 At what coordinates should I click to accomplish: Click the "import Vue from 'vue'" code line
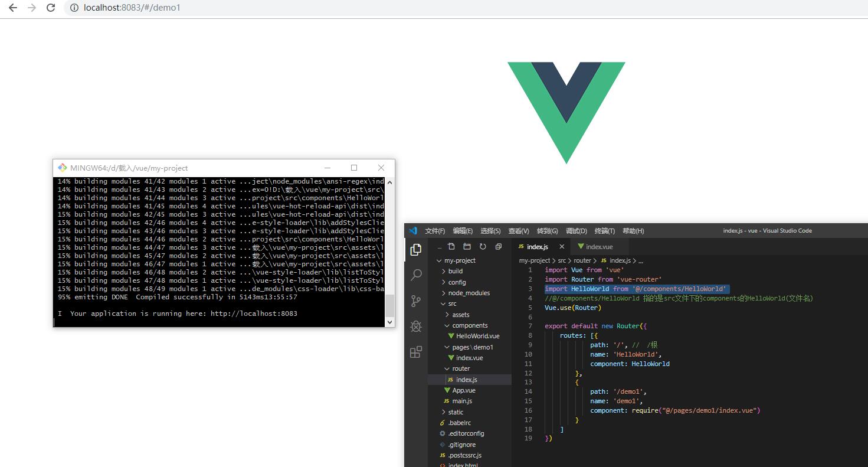click(x=584, y=270)
